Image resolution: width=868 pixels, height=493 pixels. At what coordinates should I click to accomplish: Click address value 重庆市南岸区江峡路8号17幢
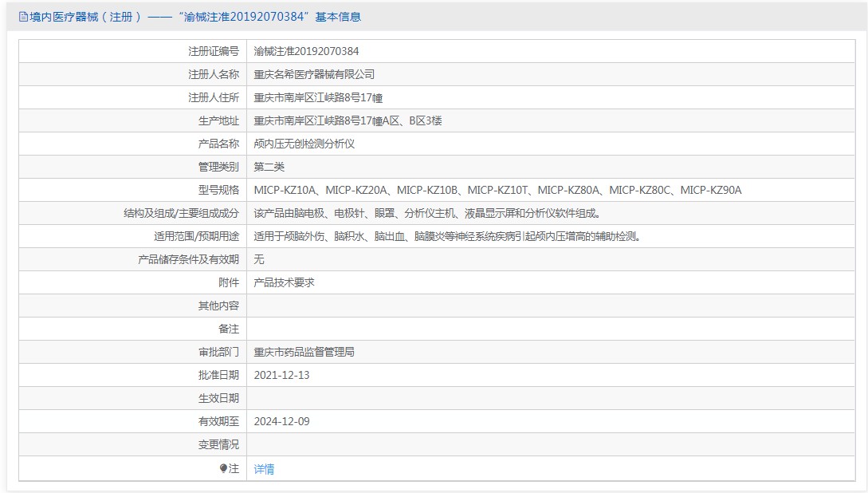click(x=318, y=97)
